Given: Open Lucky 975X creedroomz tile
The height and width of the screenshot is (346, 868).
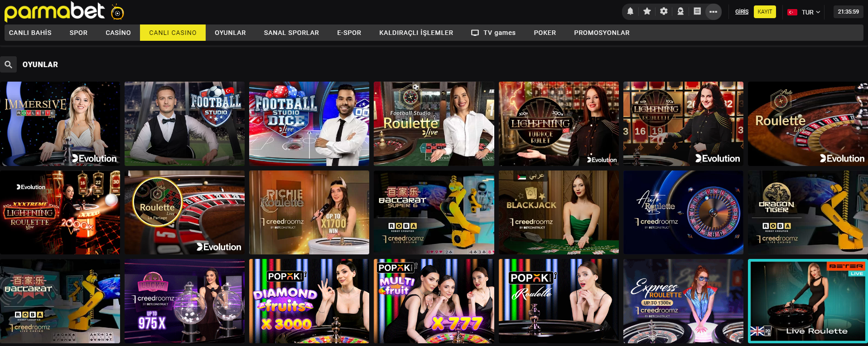Looking at the screenshot, I should (184, 301).
